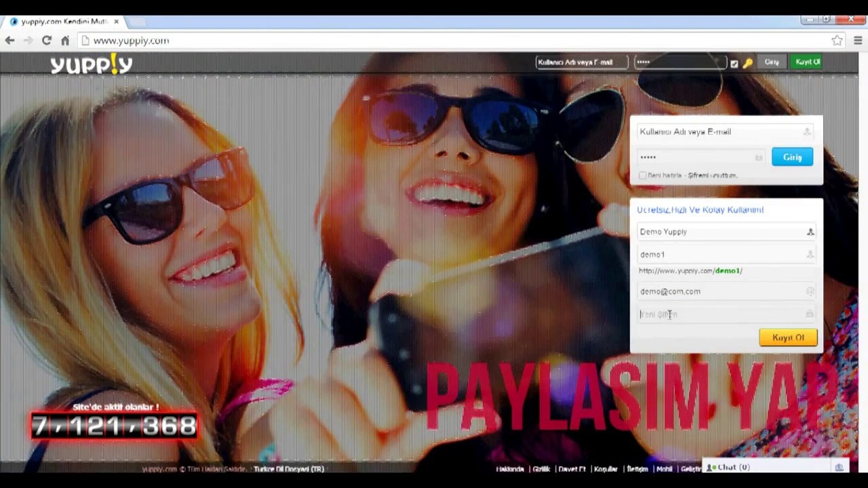Click the 'Site'de aktif olanlar !' label
Image resolution: width=868 pixels, height=488 pixels.
click(115, 407)
